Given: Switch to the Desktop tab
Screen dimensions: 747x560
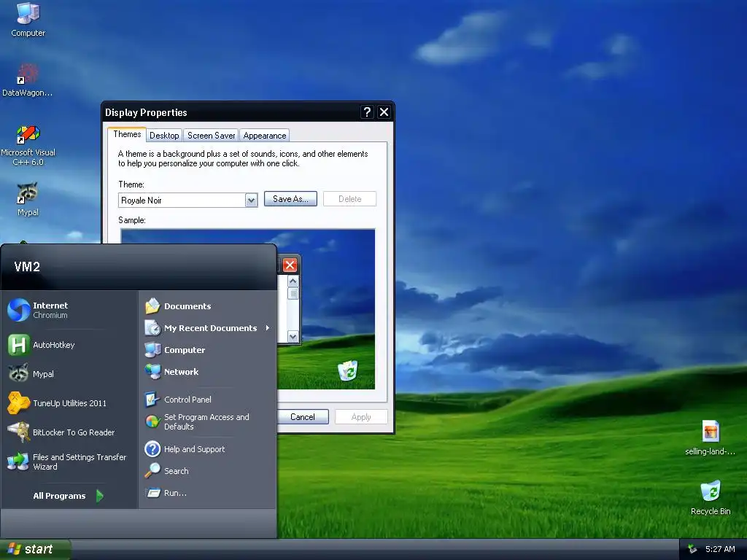Looking at the screenshot, I should (x=164, y=135).
